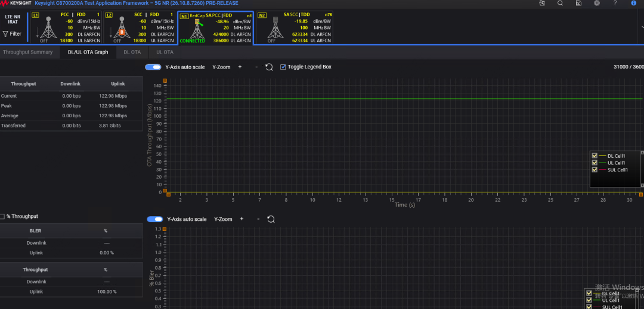644x309 pixels.
Task: Toggle Y-Axis auto scale on BLER graph
Action: 155,219
